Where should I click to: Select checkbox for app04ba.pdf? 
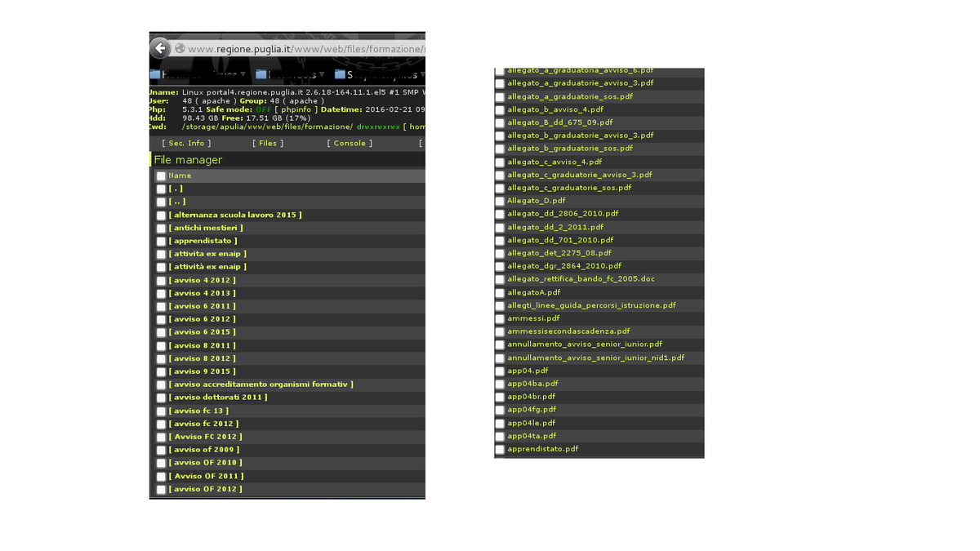click(500, 384)
